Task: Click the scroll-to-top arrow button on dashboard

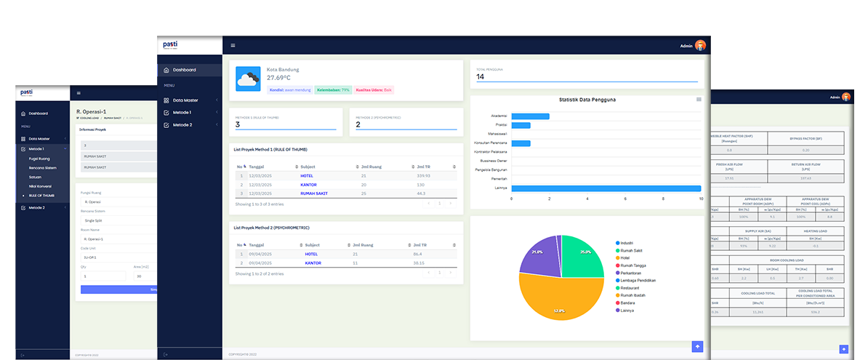Action: pos(697,346)
